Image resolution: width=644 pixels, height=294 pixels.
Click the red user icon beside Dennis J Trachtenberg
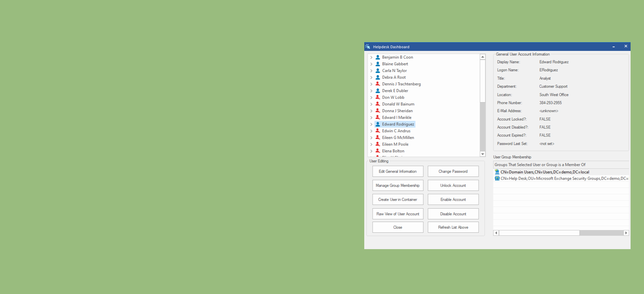[x=378, y=84]
